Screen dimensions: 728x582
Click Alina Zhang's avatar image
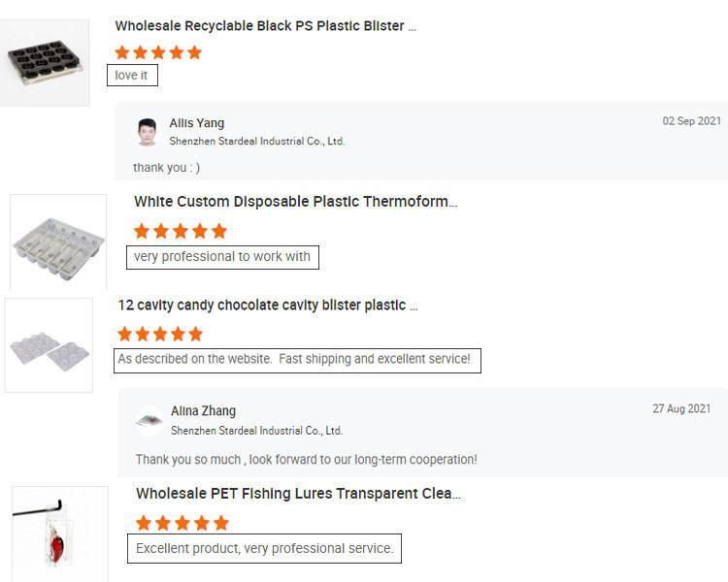(x=149, y=419)
